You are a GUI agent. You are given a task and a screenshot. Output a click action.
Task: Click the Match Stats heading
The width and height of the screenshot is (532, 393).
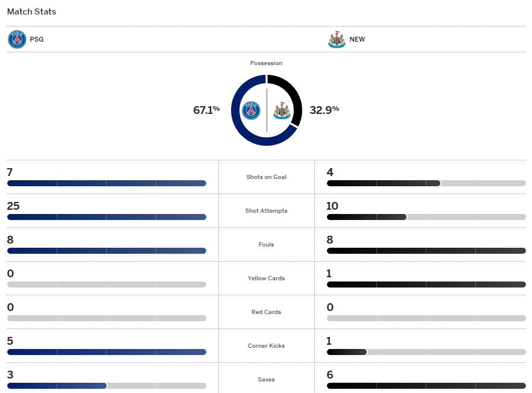(x=31, y=11)
